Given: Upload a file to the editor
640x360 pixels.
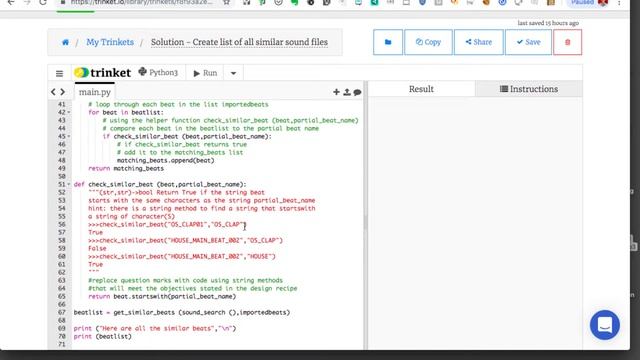Looking at the screenshot, I should click(x=347, y=92).
